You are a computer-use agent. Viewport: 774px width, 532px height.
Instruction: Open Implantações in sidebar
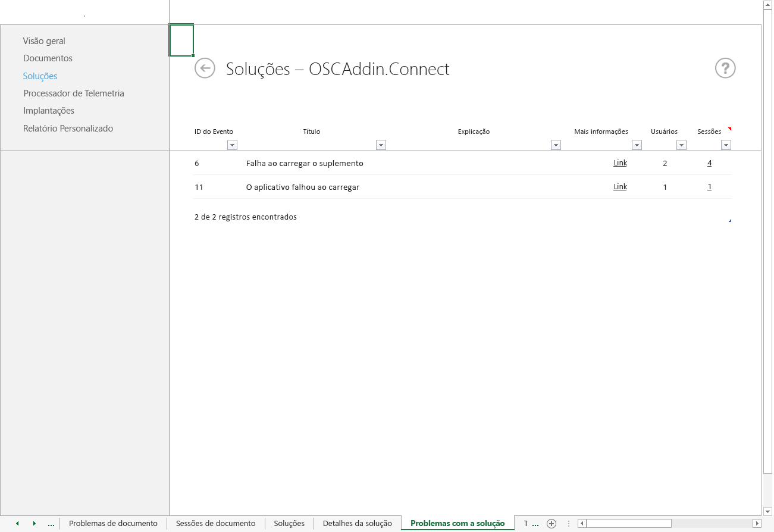coord(49,111)
